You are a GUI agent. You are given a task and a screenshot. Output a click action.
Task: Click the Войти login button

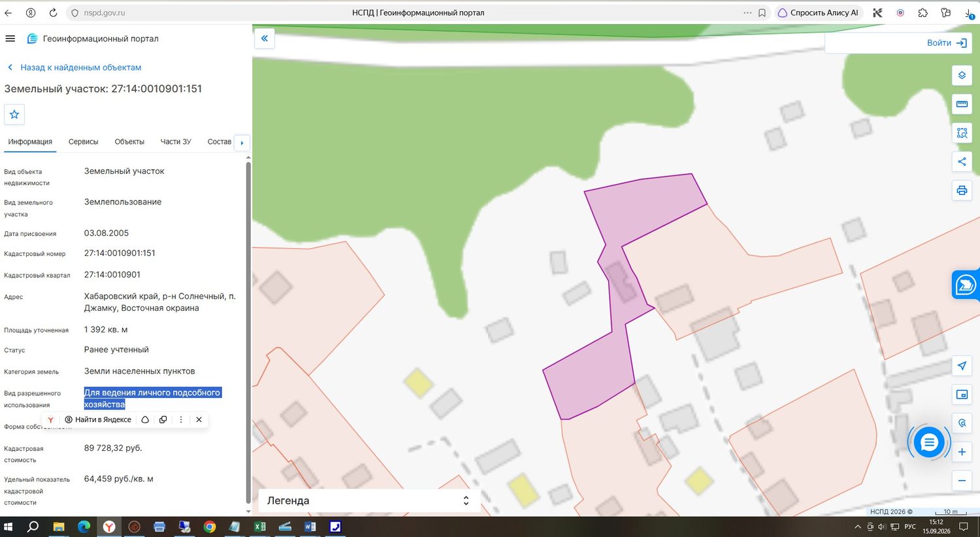pyautogui.click(x=947, y=43)
